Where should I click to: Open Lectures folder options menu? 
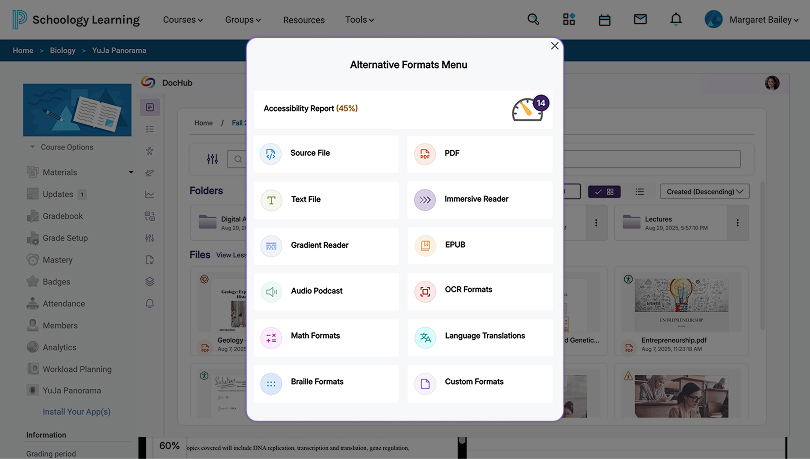[738, 223]
